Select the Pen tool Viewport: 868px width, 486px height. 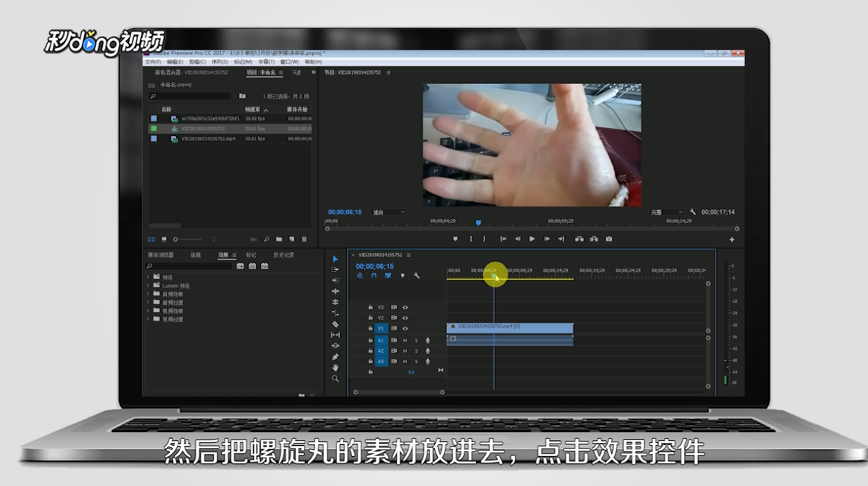point(336,357)
